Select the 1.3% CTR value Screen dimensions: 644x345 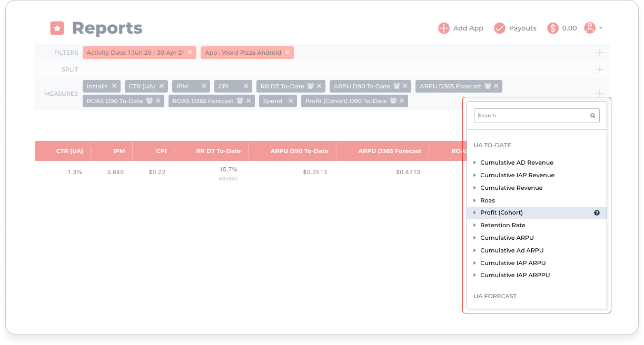pos(75,172)
